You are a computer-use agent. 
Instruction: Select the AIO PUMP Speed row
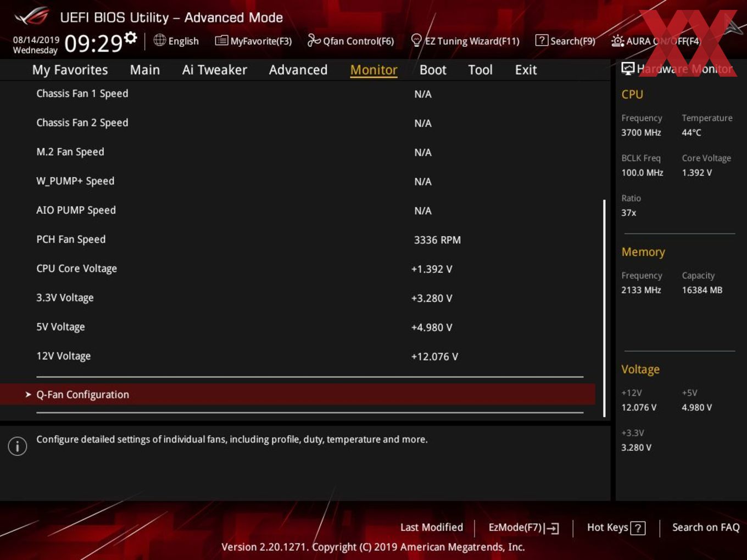[297, 210]
